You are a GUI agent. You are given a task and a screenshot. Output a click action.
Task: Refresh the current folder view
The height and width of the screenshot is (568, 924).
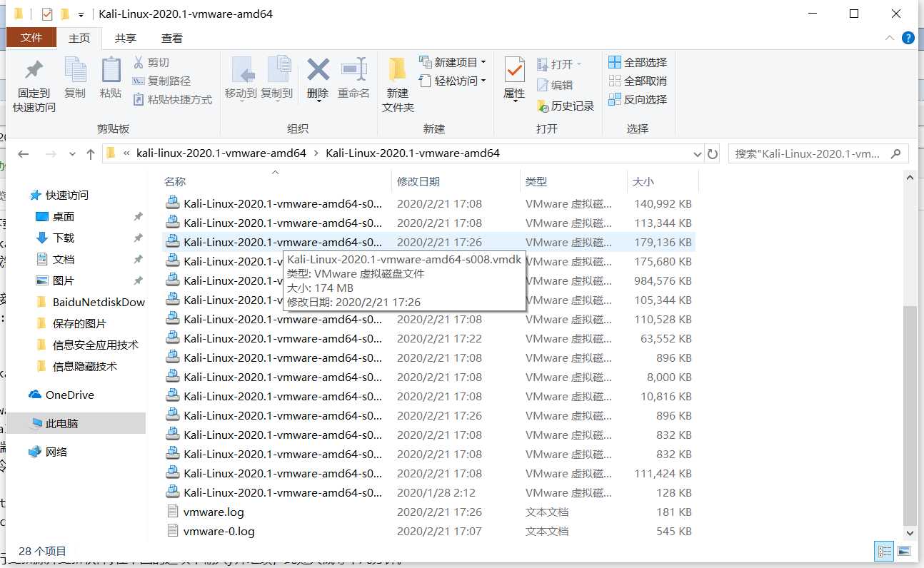[712, 153]
